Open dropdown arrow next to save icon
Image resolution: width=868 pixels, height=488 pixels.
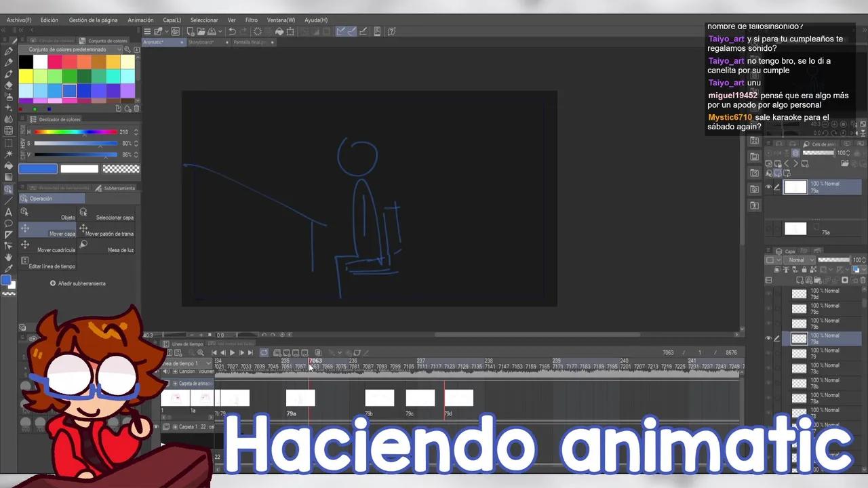point(220,31)
